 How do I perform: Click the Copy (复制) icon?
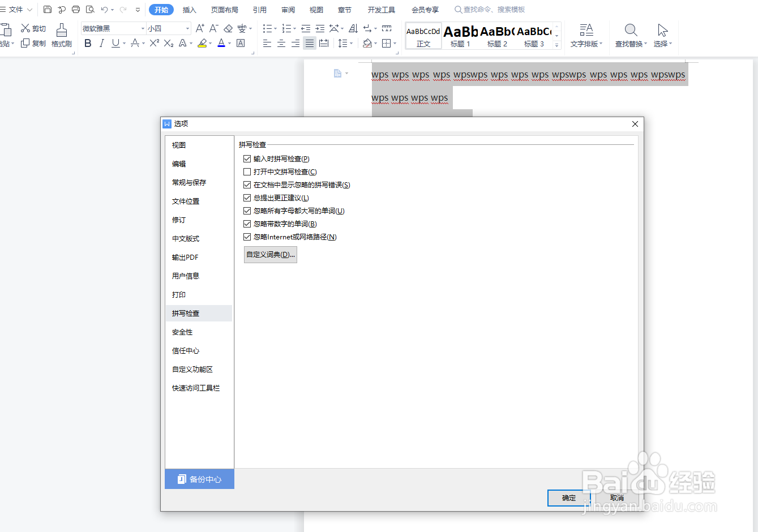pos(25,43)
